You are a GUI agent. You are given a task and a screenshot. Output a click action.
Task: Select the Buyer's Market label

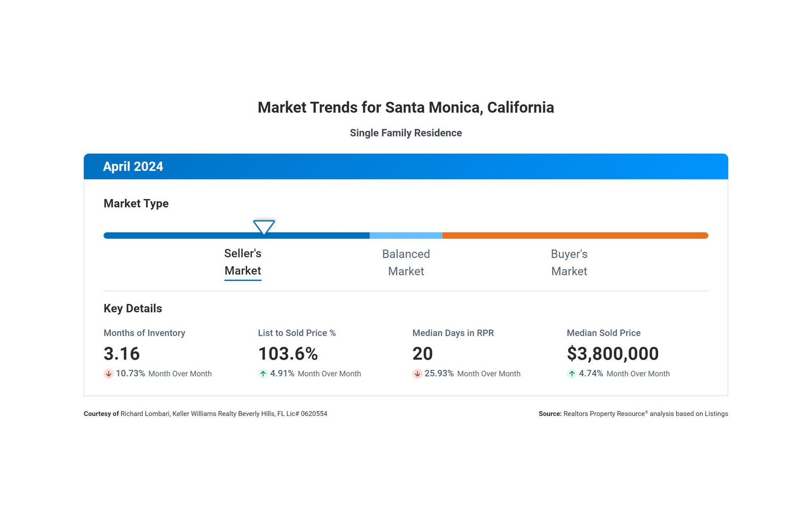coord(569,263)
